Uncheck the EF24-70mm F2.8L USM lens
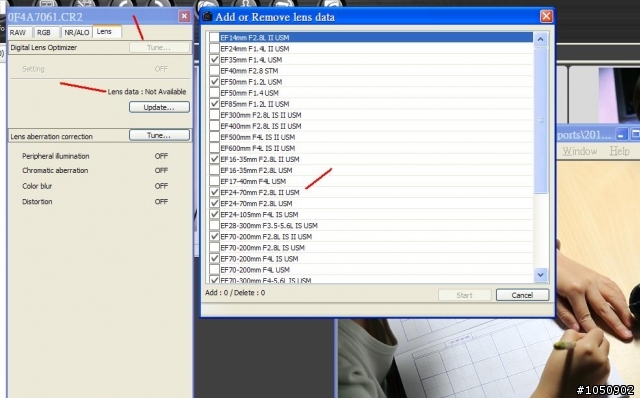 [x=214, y=203]
